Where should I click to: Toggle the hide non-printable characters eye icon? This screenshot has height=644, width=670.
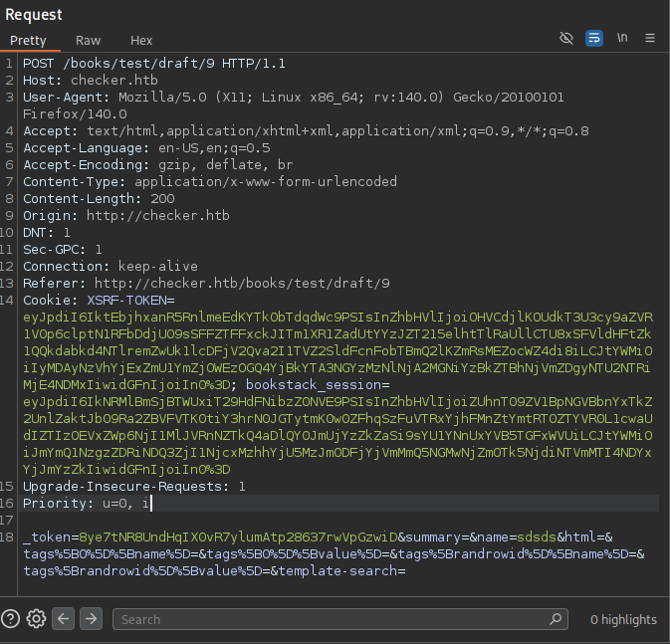pos(566,39)
